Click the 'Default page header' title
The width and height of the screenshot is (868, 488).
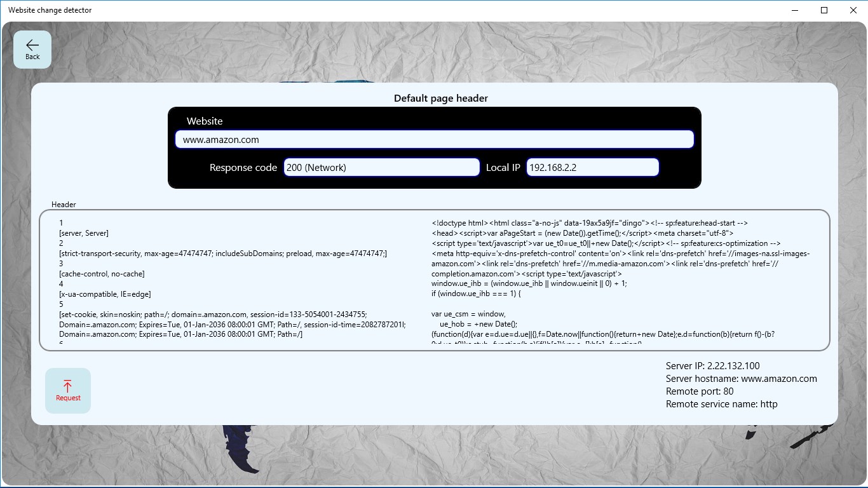[x=441, y=98]
